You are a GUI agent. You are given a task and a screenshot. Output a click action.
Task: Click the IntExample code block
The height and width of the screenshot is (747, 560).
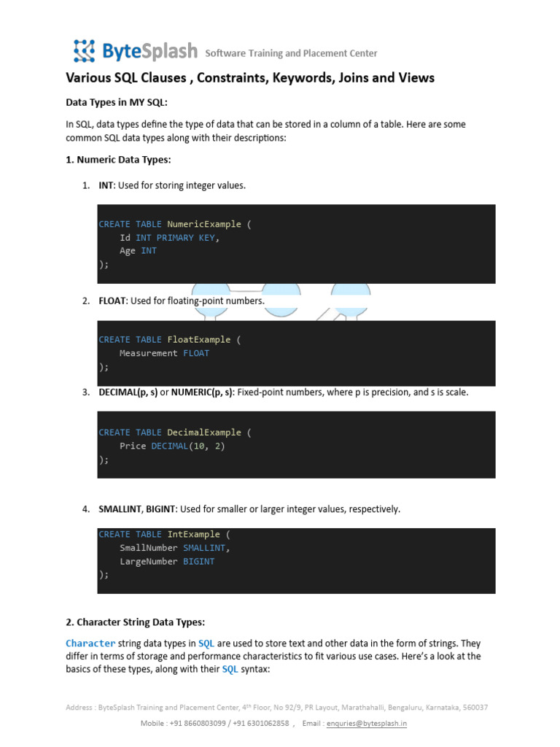point(296,561)
